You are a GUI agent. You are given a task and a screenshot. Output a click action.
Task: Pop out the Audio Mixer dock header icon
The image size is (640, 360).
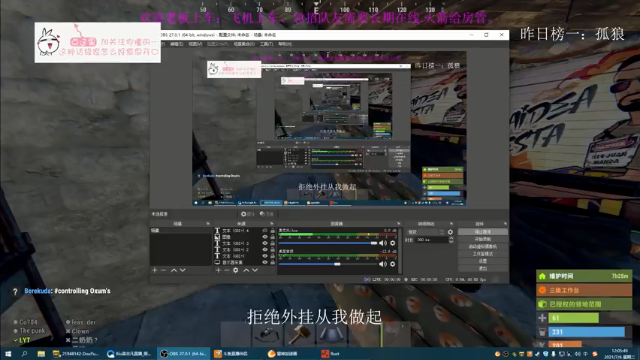coord(399,224)
